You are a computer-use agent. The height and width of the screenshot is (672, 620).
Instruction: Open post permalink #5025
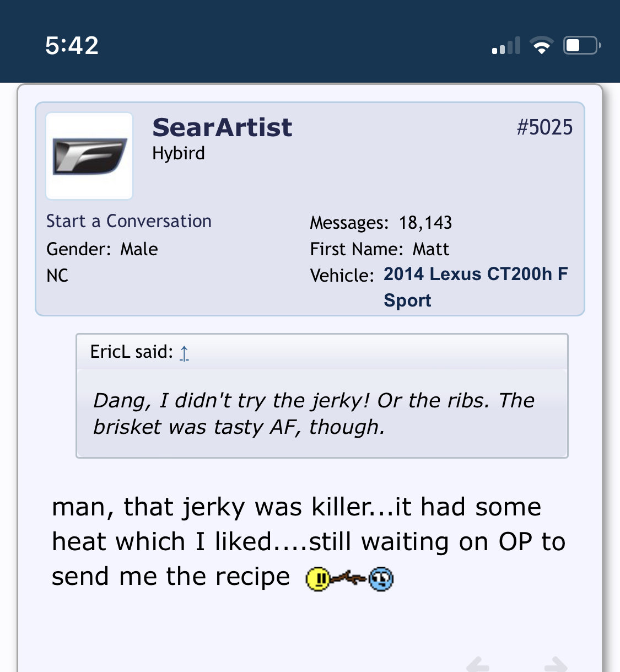(x=544, y=127)
